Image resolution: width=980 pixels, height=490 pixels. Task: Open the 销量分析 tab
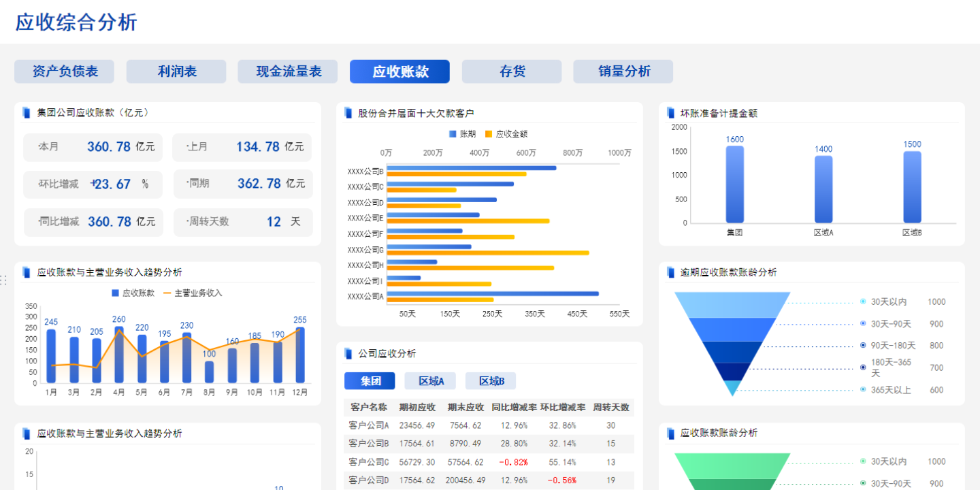[x=623, y=71]
